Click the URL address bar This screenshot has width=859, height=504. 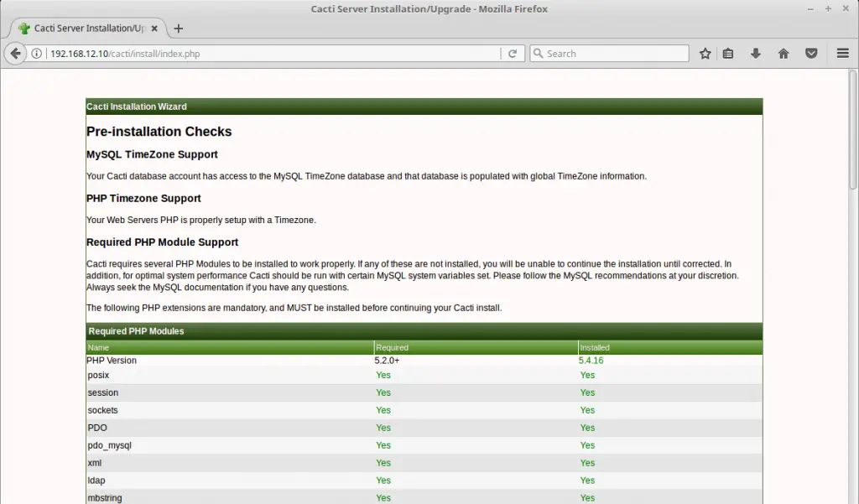click(274, 53)
